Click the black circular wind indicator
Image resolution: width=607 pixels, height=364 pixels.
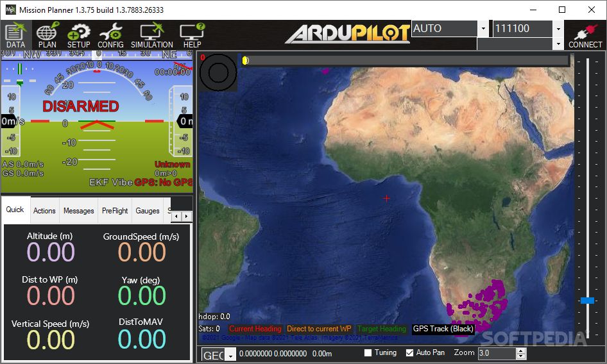[218, 72]
